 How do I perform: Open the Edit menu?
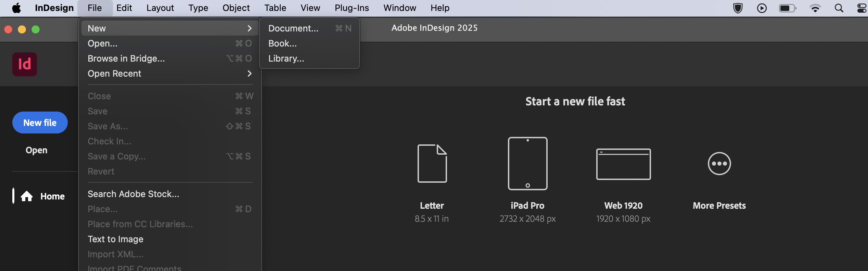124,8
